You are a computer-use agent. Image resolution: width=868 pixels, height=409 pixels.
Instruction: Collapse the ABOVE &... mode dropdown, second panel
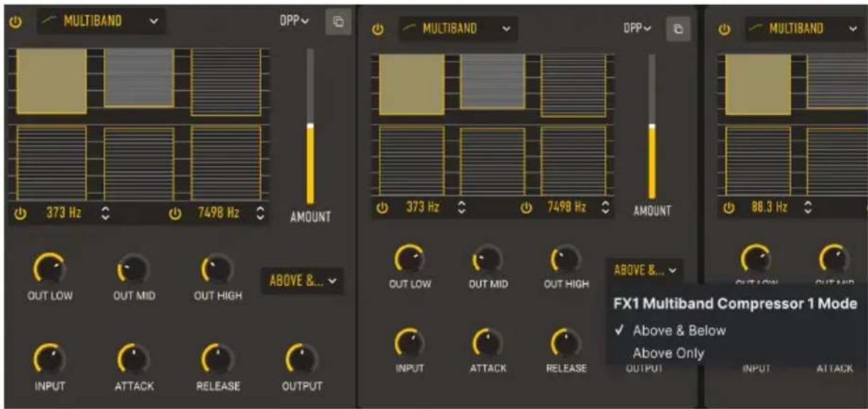[x=645, y=271]
